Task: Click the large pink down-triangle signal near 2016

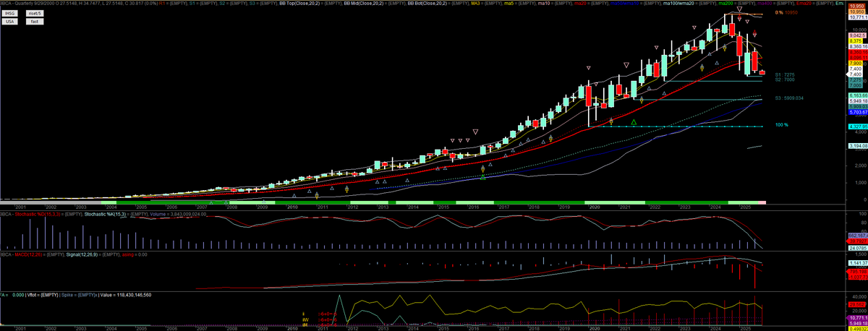Action: point(475,132)
